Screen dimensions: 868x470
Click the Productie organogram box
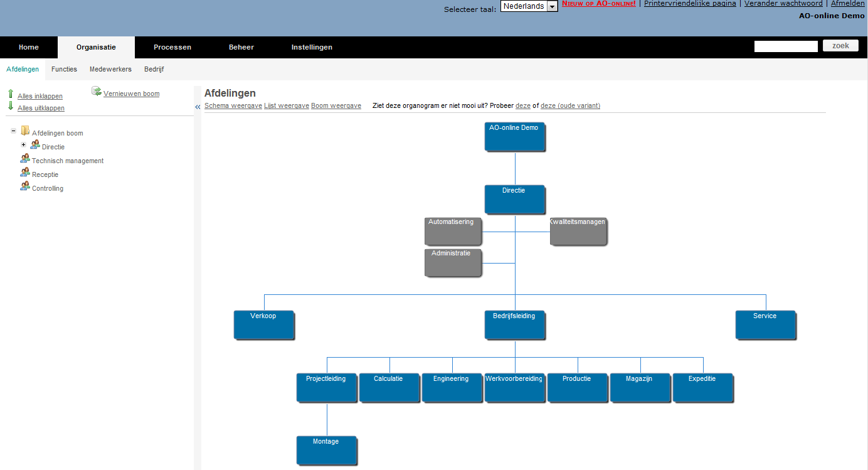578,388
